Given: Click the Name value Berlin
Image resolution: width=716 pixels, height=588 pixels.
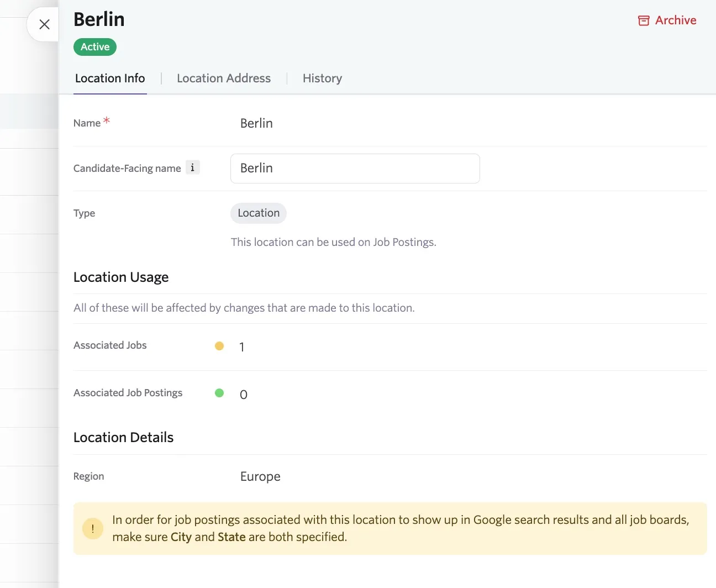Looking at the screenshot, I should (256, 123).
